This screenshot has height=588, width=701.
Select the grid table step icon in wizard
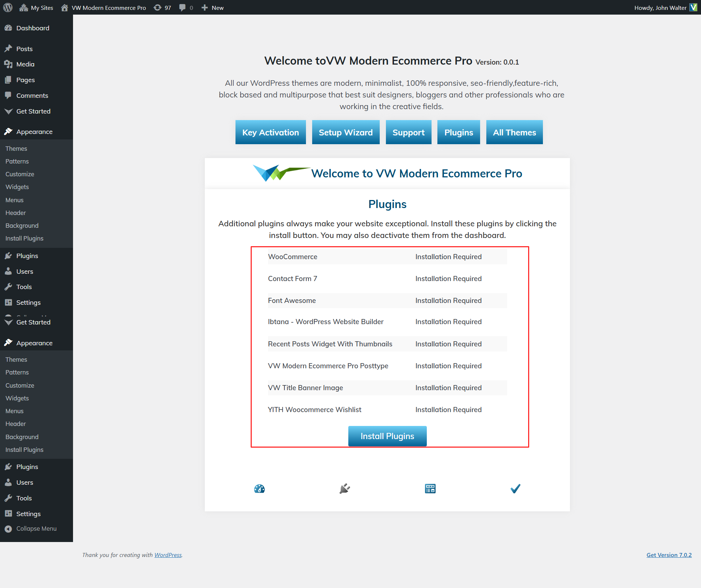(430, 489)
